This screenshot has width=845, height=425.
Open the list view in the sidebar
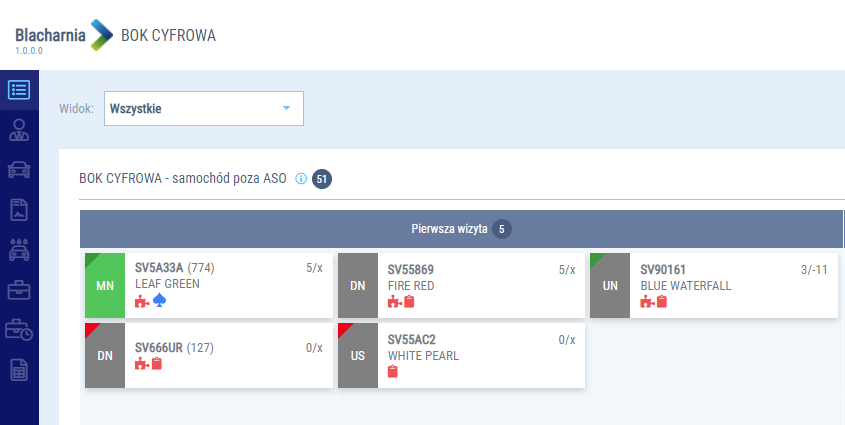pos(19,89)
